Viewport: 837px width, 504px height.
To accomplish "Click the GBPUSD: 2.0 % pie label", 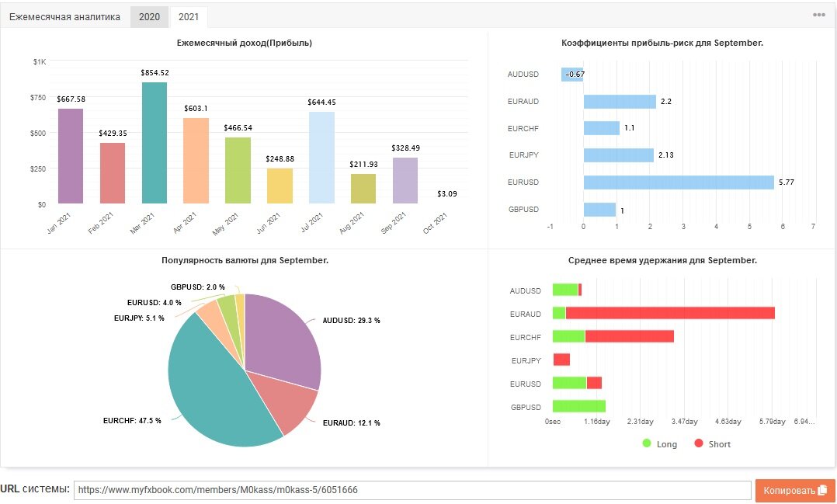I will point(197,287).
